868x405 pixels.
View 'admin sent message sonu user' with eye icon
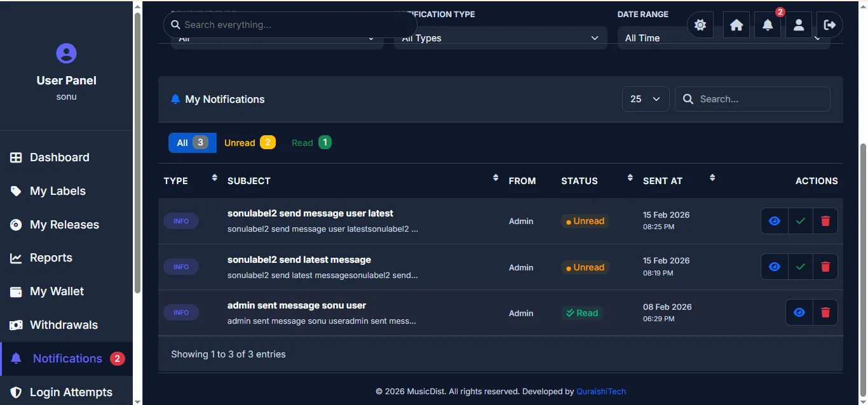click(799, 312)
